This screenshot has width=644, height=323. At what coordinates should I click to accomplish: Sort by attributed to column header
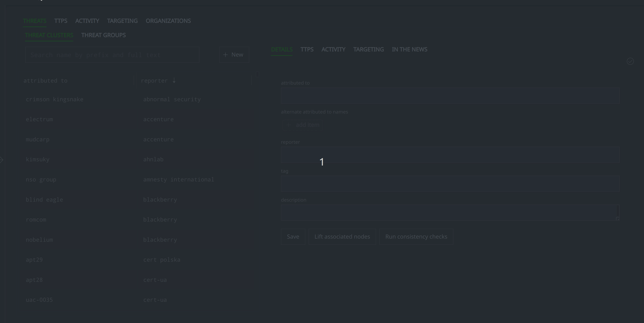[x=45, y=81]
